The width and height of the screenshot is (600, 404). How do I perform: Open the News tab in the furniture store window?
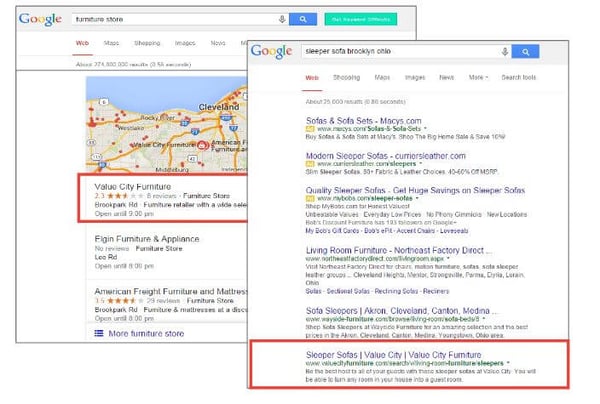218,43
